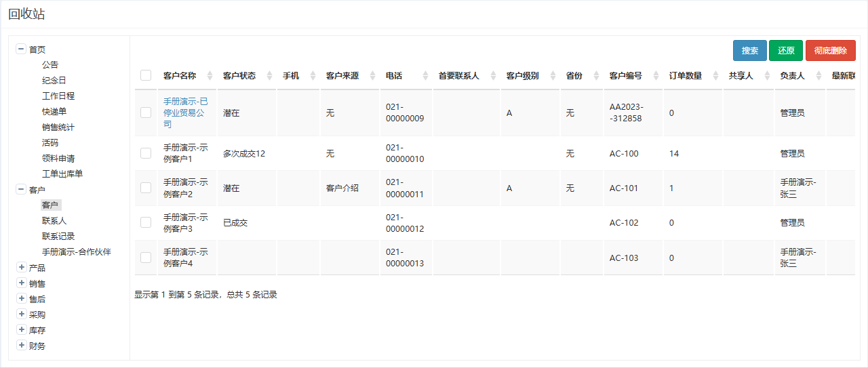Click phone number 021-00000009

(405, 113)
